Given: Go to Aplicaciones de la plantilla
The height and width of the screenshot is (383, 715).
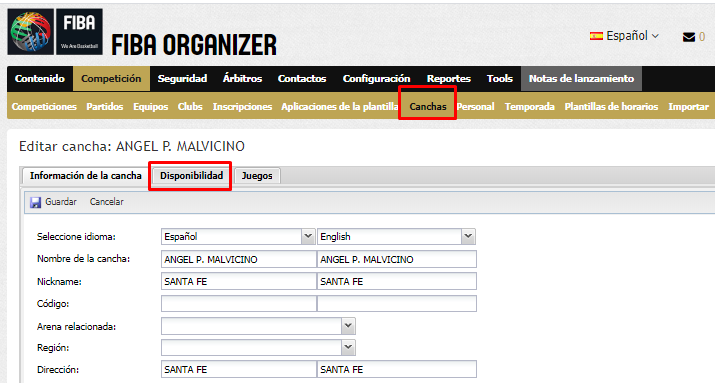Looking at the screenshot, I should 340,107.
